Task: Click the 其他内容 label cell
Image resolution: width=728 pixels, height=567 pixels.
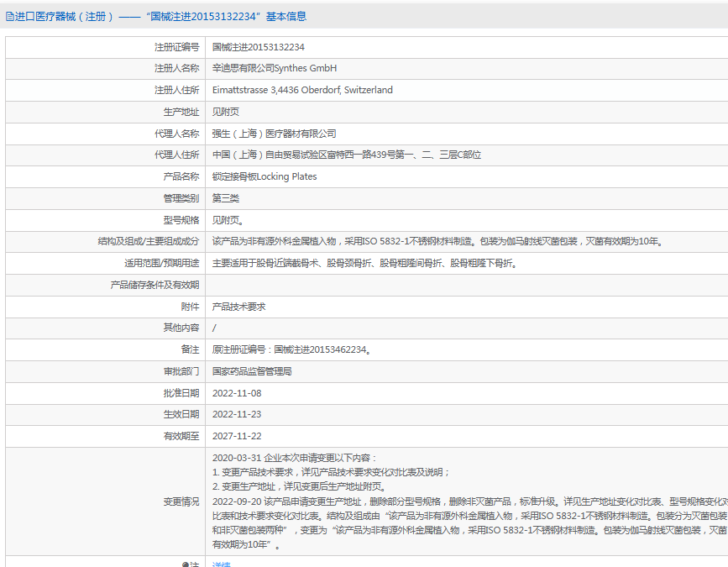Action: tap(106, 328)
